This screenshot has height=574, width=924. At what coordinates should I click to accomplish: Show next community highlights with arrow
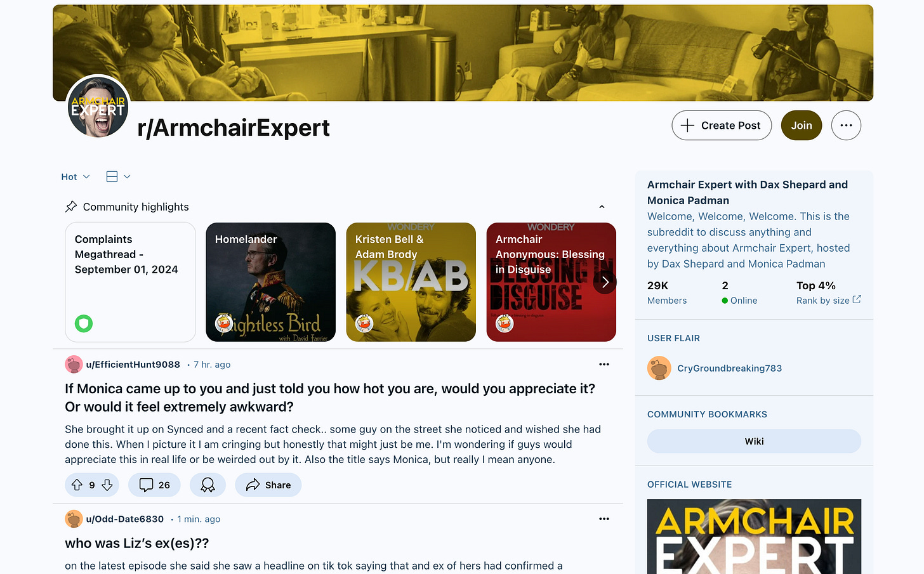coord(605,282)
